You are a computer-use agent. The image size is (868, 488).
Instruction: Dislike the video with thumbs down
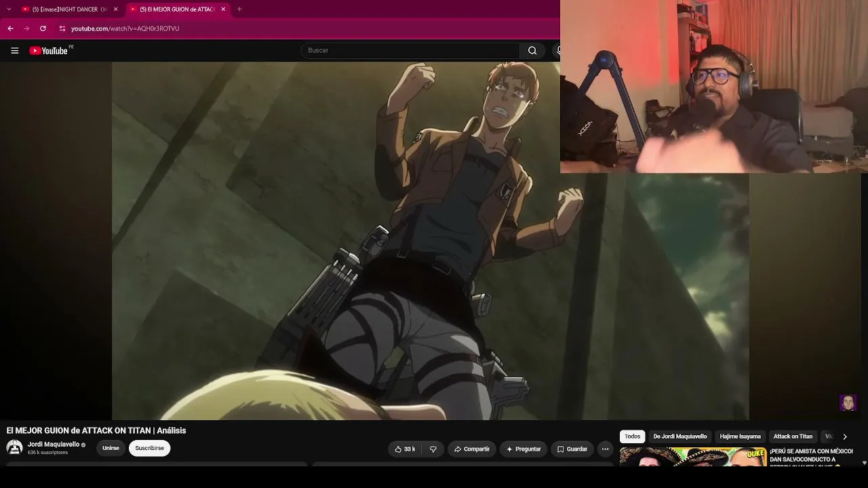click(433, 449)
